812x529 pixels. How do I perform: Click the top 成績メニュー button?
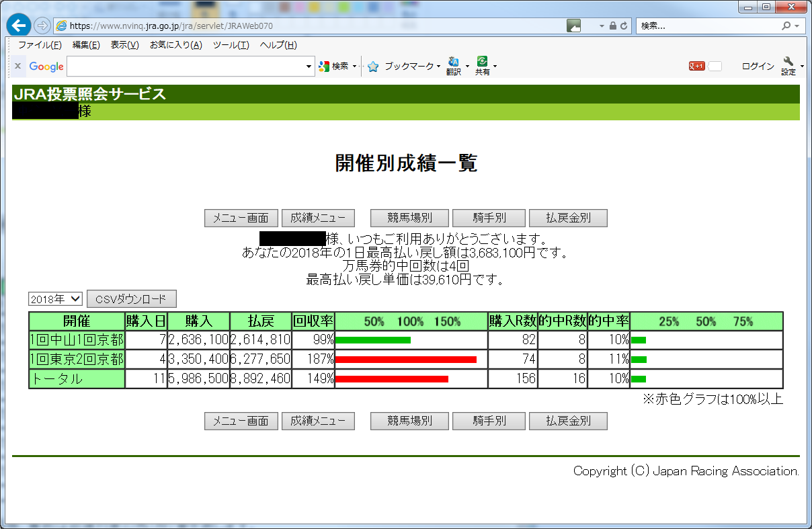point(318,218)
